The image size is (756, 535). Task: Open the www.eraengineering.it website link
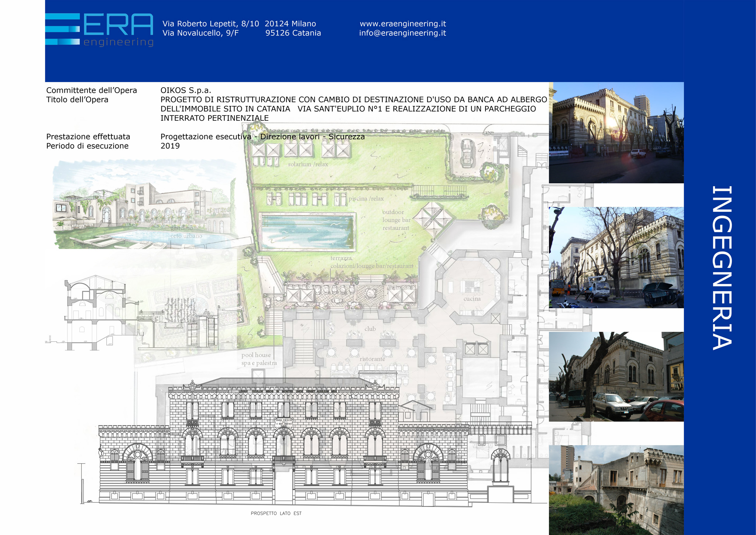tap(403, 24)
